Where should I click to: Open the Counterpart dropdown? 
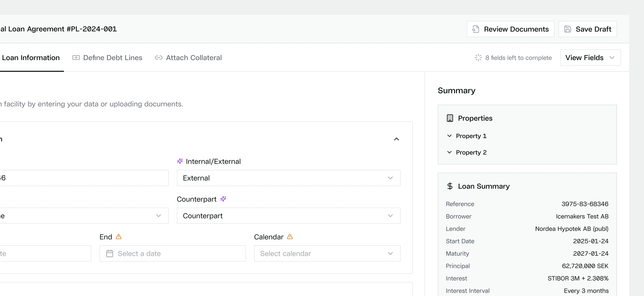pyautogui.click(x=288, y=216)
